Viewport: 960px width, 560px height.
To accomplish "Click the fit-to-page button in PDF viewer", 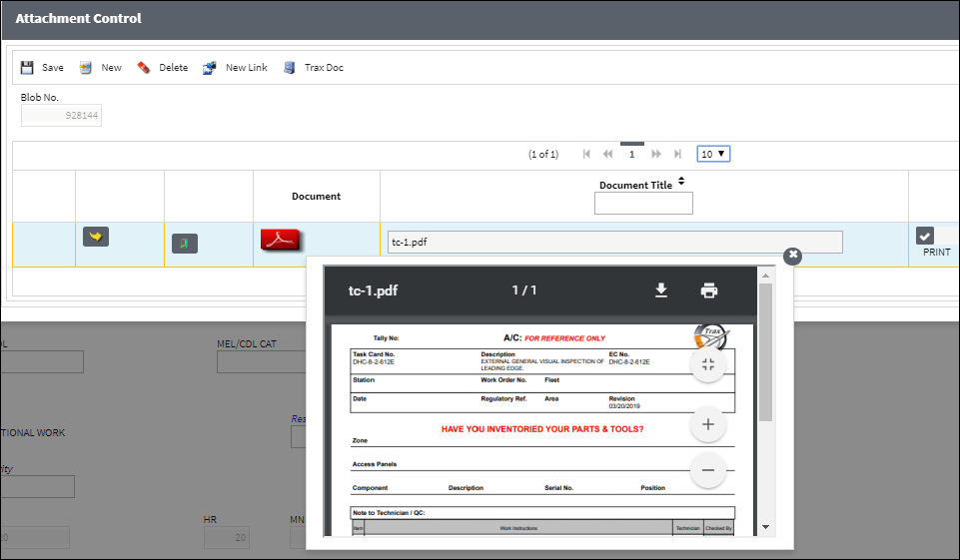I will (x=708, y=364).
